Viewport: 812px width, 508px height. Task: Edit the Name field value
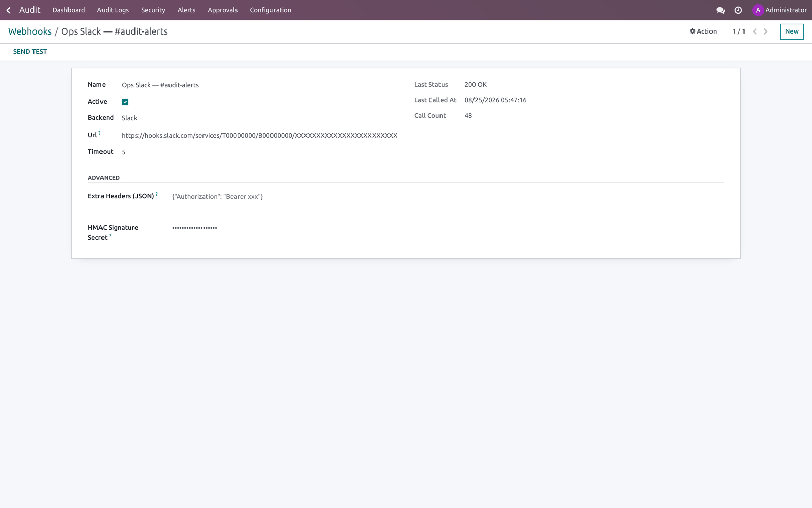[260, 85]
